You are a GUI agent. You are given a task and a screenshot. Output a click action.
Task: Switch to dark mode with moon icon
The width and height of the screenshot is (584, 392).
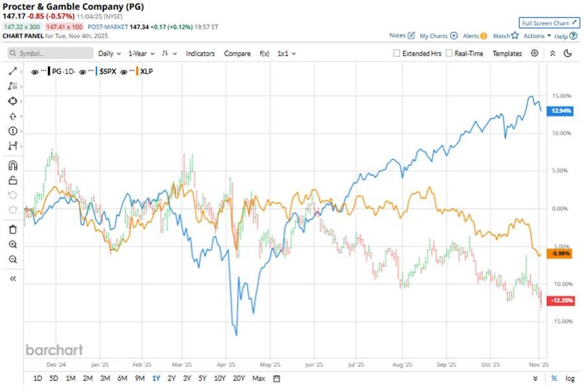pyautogui.click(x=568, y=54)
